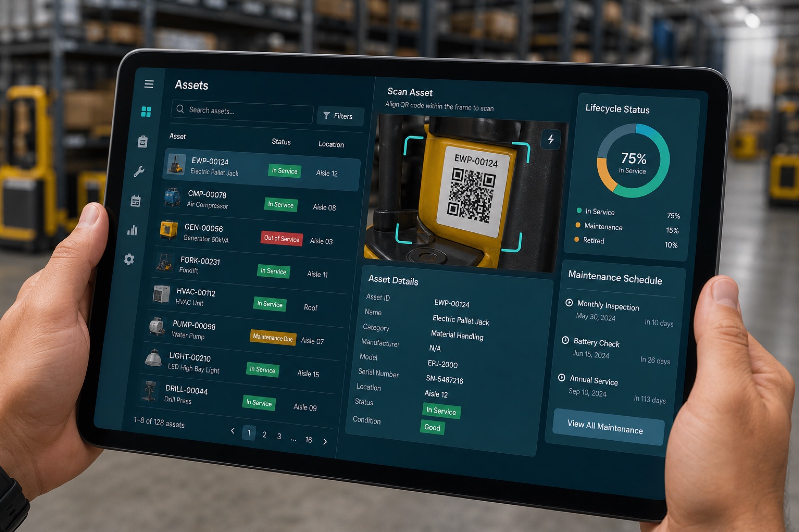This screenshot has height=532, width=799.
Task: Open the settings gear icon in sidebar
Action: (129, 259)
